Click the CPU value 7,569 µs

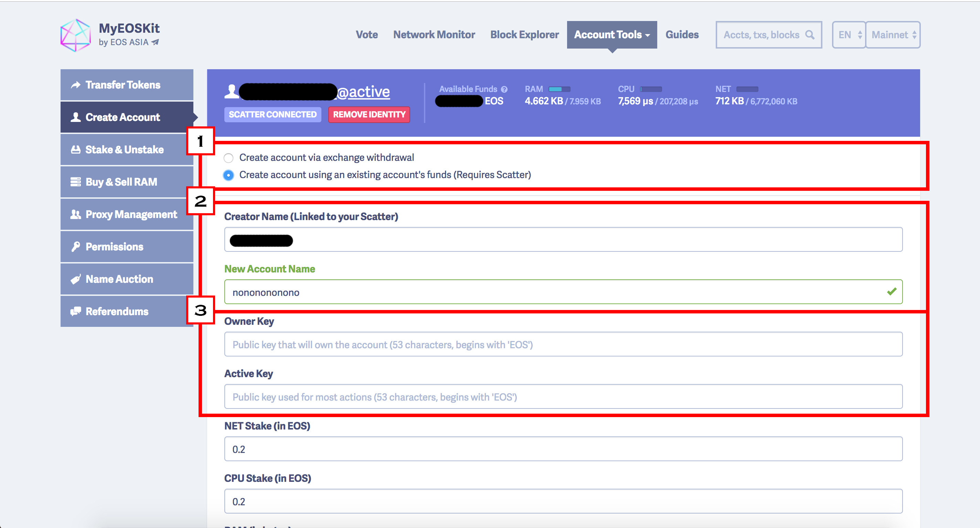(635, 101)
